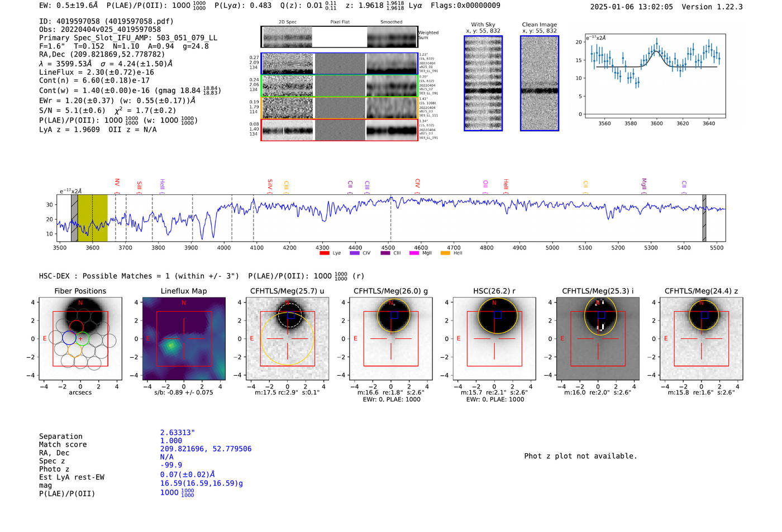Open the CFHTLS/Meg(26.0) g cutout
Screen dimensions: 782x532
391,339
